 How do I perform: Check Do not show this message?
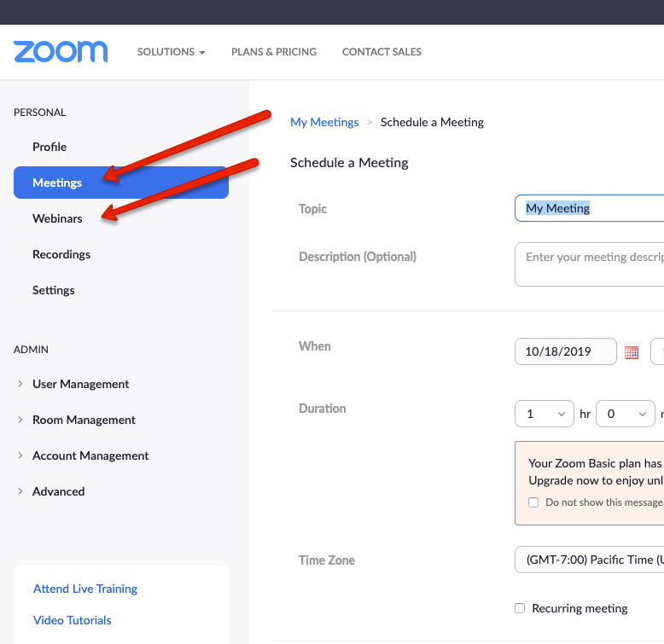533,502
